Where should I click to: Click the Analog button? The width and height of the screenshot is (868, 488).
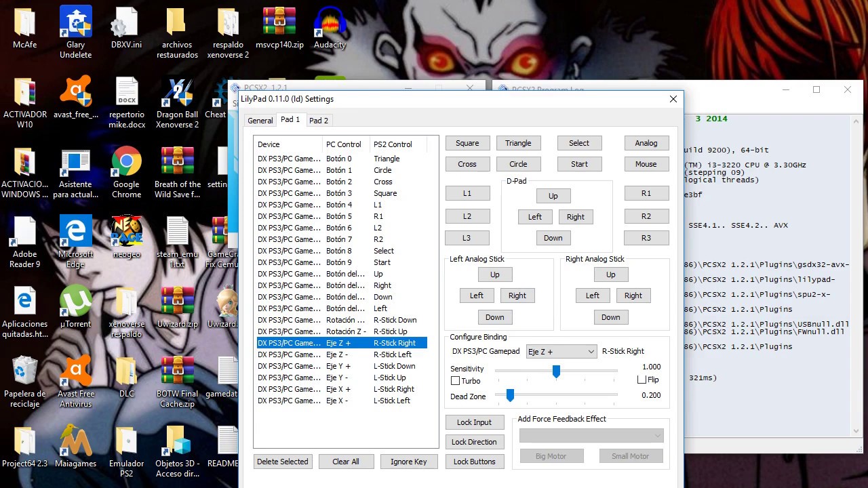[646, 143]
